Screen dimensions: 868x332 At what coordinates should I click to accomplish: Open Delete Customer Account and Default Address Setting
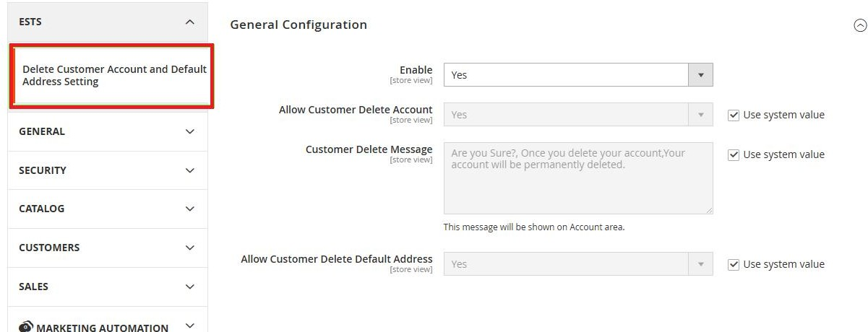tap(113, 76)
